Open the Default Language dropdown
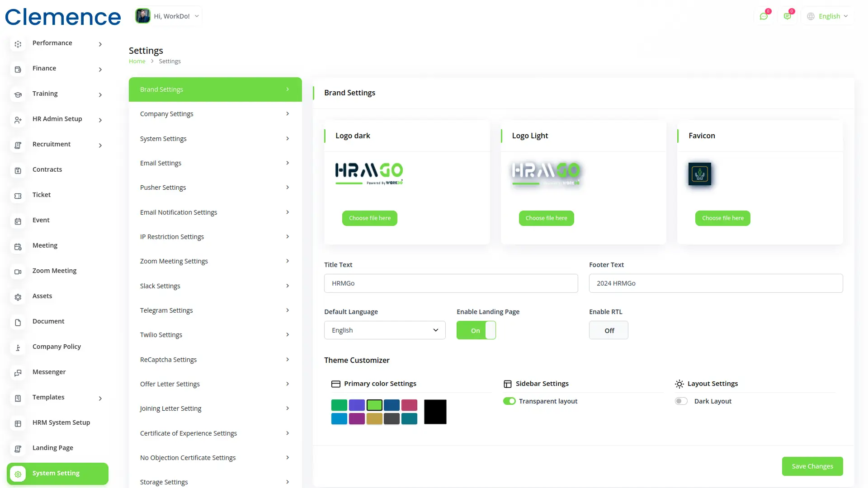Screen dimensions: 868x488 click(384, 330)
